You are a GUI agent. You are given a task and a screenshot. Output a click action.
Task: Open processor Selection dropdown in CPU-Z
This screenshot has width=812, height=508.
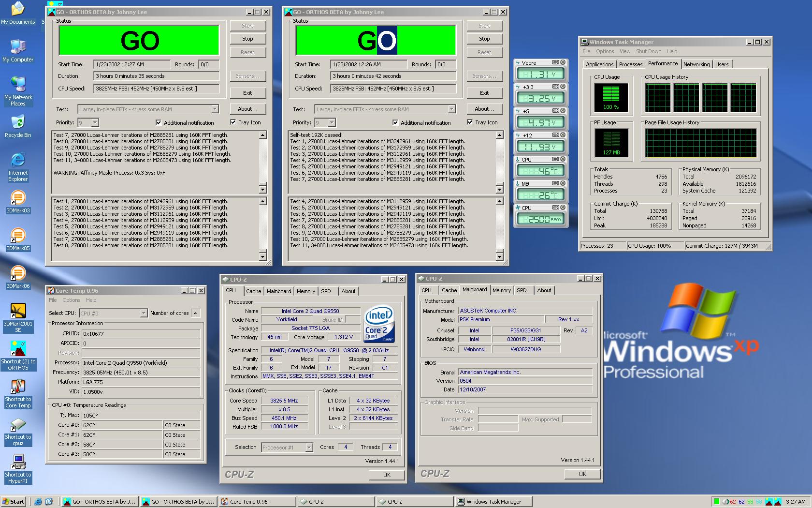[x=309, y=448]
